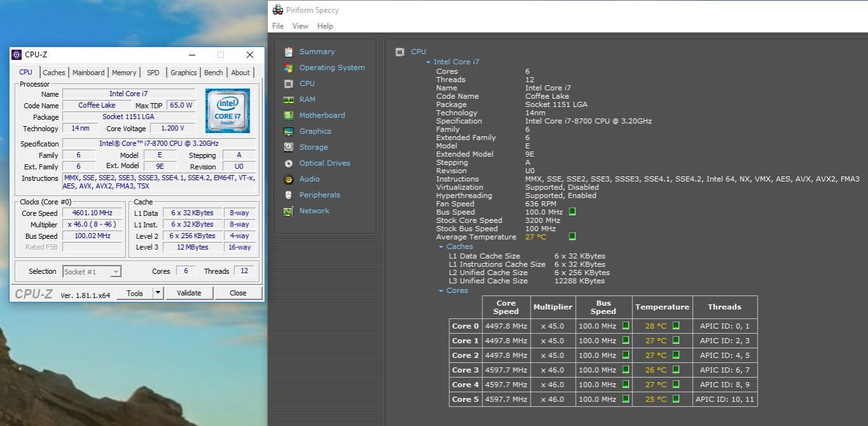This screenshot has height=426, width=868.
Task: Click the Audio speaker icon
Action: click(289, 179)
